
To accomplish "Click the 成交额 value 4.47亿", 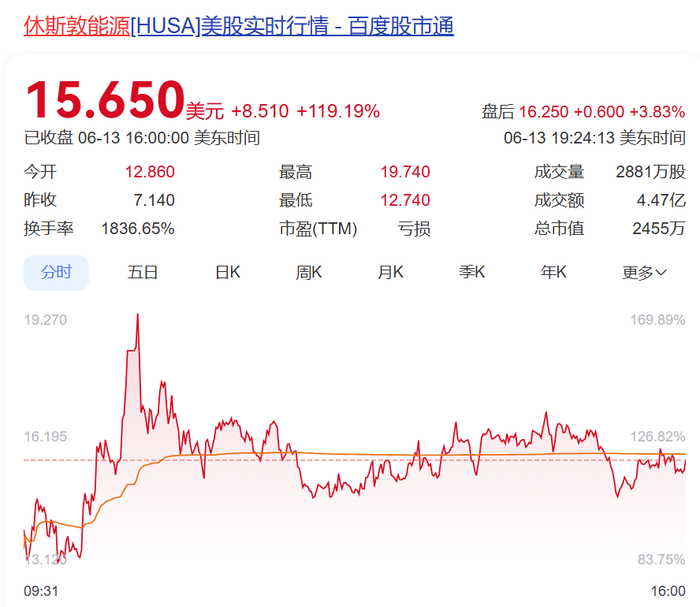I will 661,200.
